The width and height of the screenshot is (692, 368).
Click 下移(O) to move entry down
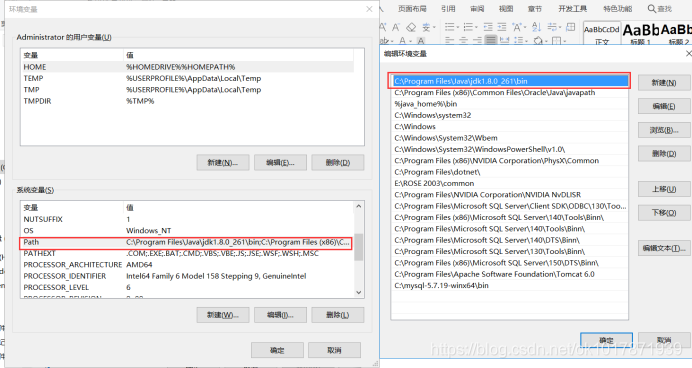coord(664,213)
